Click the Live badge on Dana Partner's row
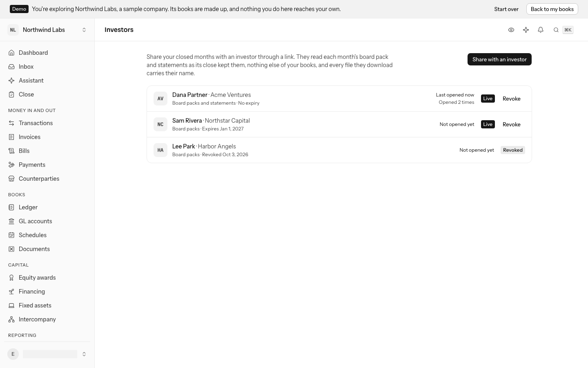The height and width of the screenshot is (368, 588). pos(488,99)
